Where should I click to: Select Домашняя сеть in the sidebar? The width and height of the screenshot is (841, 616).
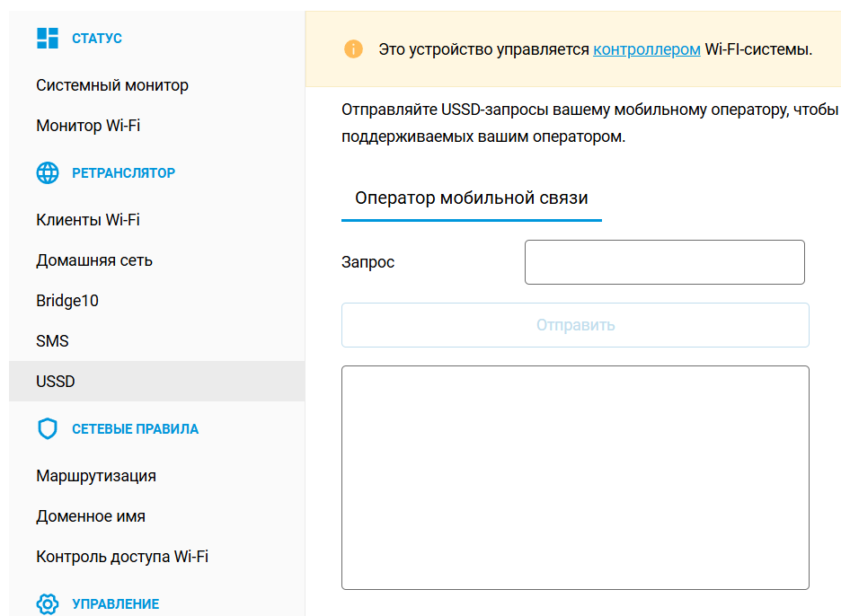click(x=94, y=260)
